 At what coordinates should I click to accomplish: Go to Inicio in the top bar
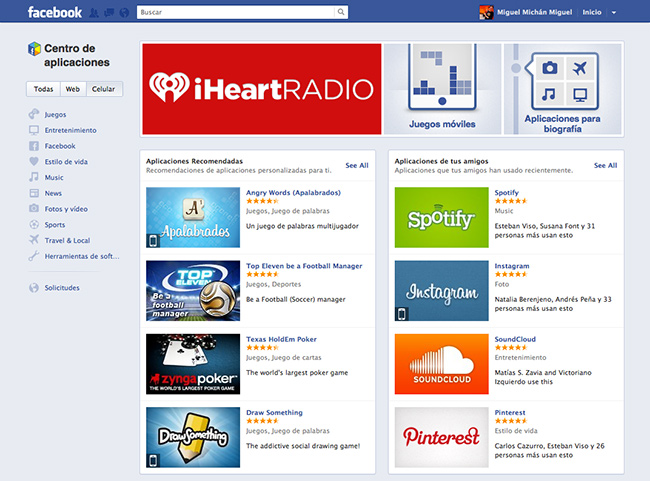(592, 13)
